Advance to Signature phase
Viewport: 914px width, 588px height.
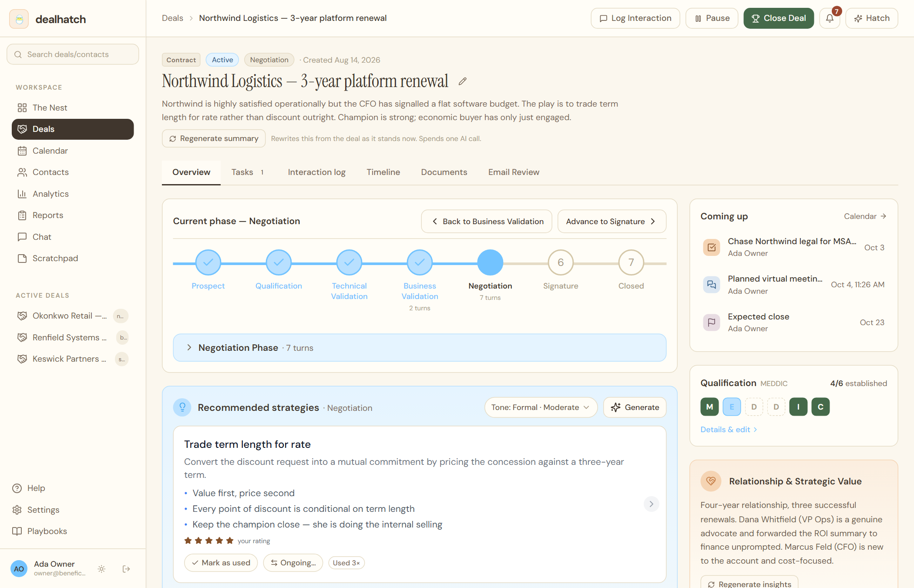coord(612,222)
